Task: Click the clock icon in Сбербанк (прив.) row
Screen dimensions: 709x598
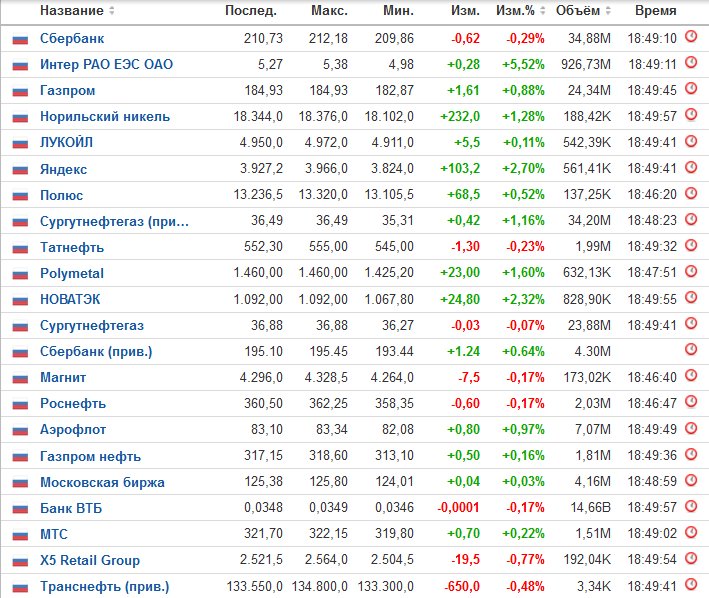Action: 691,349
